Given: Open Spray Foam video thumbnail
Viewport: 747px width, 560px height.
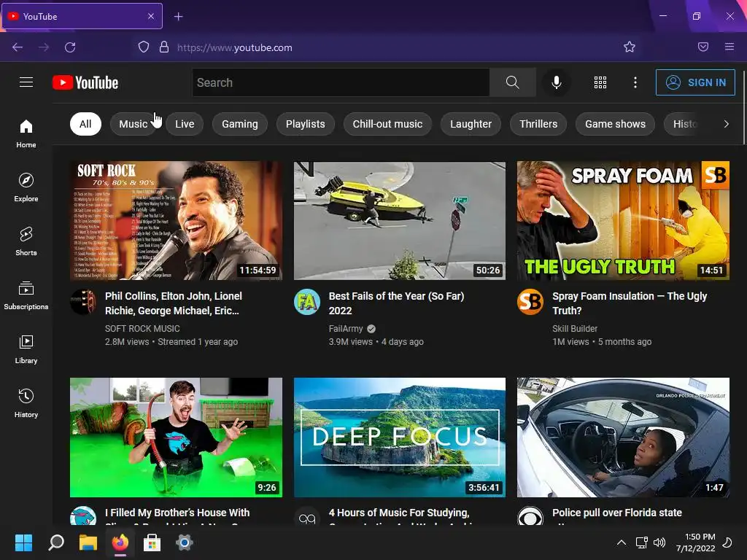Looking at the screenshot, I should coord(623,220).
